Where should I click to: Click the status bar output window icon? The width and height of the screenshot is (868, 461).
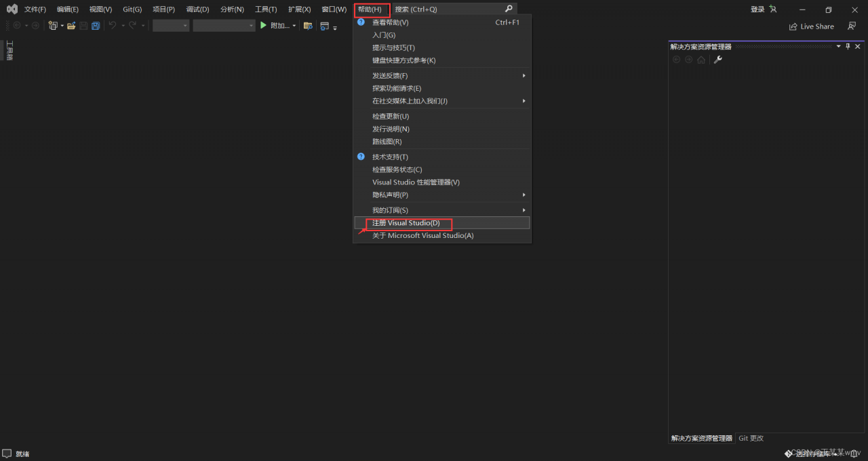pyautogui.click(x=7, y=454)
